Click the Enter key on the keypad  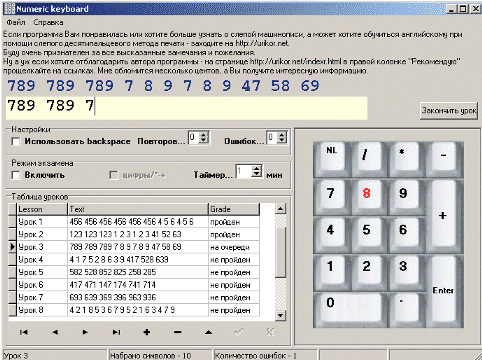[x=443, y=291]
